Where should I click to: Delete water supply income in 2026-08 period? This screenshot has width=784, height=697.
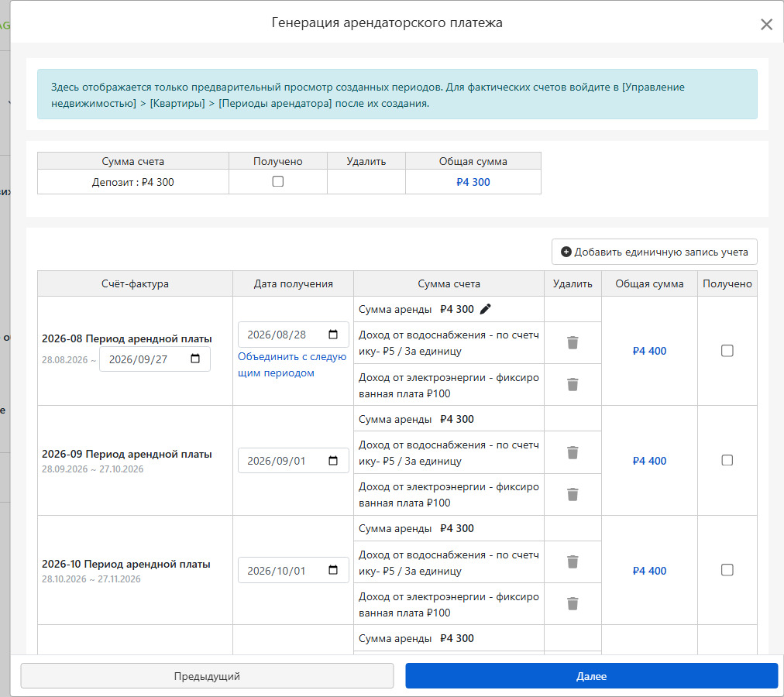tap(573, 342)
